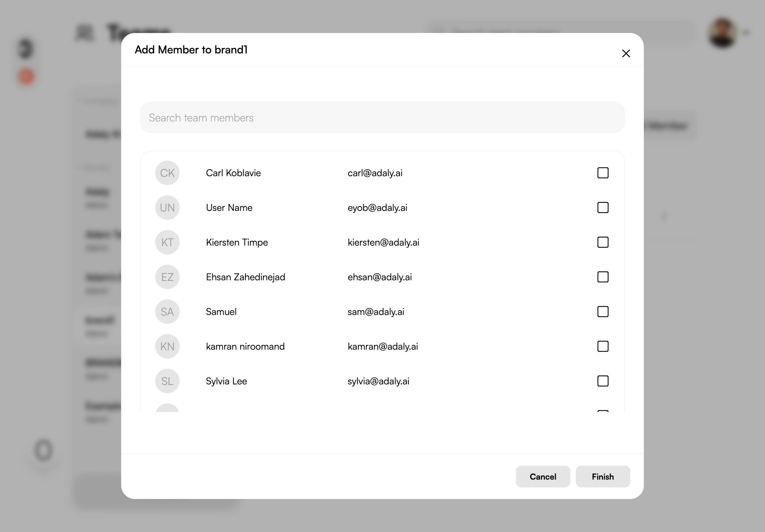Viewport: 765px width, 532px height.
Task: Tick the checkbox next to Kiersten Timpe
Action: 603,242
